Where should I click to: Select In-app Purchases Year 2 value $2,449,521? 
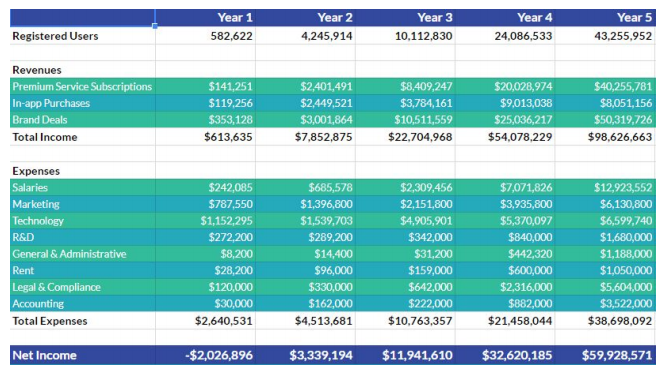click(305, 103)
